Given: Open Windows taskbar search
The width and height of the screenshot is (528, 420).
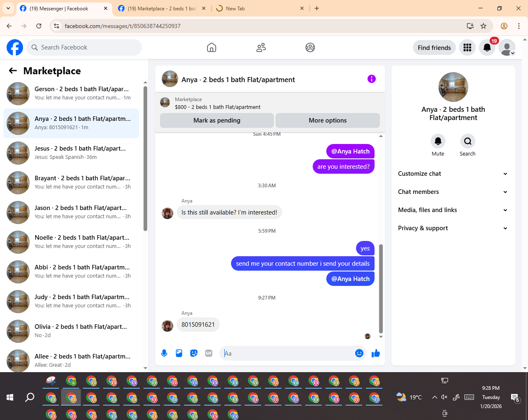Looking at the screenshot, I should coord(30,397).
